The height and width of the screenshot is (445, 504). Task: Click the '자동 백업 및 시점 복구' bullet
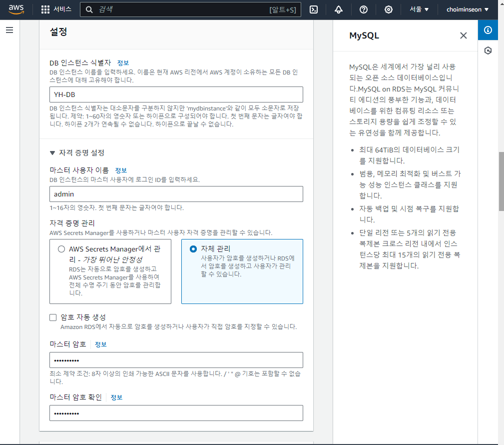coord(409,214)
